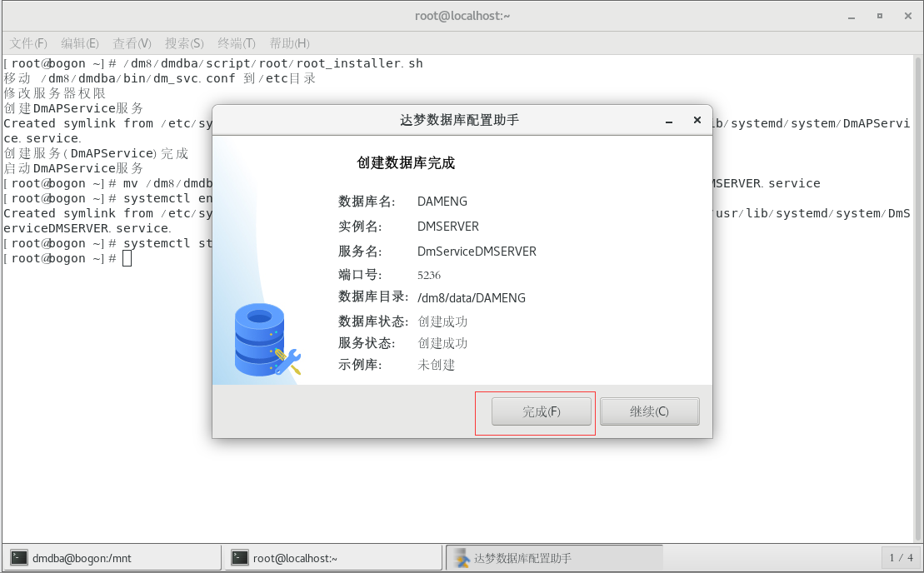The height and width of the screenshot is (573, 924).
Task: Click the 创建服务(DmAPService)完成 terminal line
Action: [96, 153]
